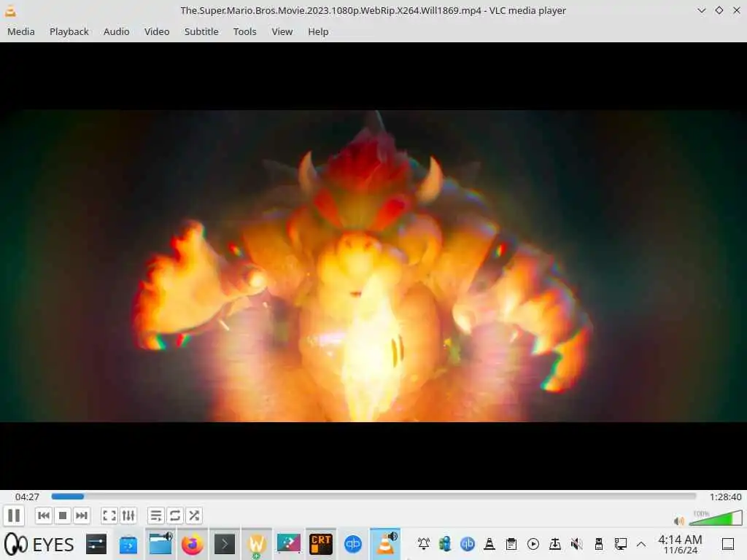This screenshot has height=560, width=747.
Task: Open system settings sliders taskbar icon
Action: point(96,544)
